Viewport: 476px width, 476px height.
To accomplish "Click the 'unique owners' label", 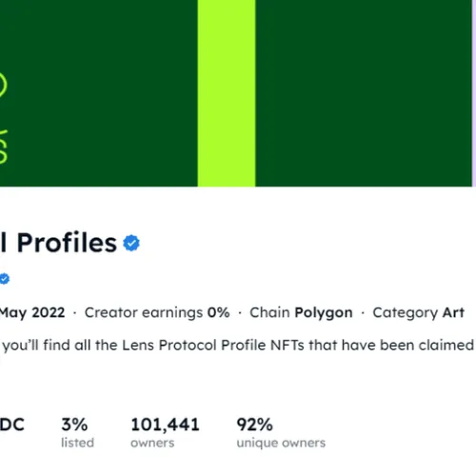I will coord(281,443).
